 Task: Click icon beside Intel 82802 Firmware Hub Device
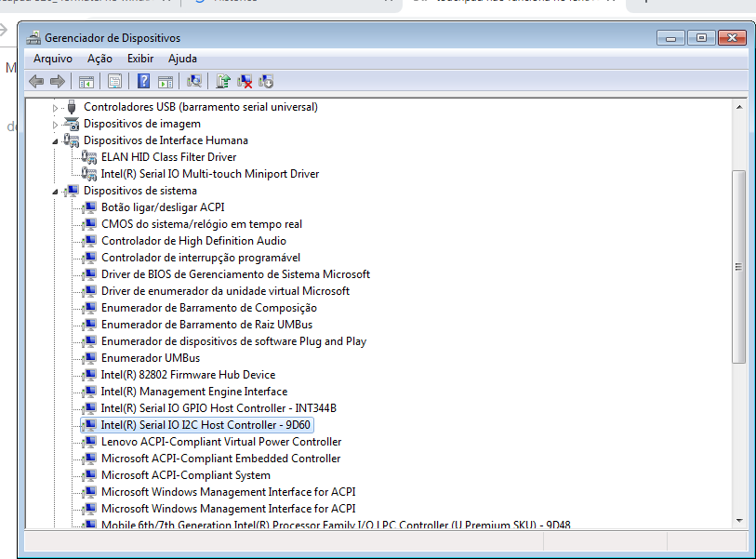click(89, 375)
